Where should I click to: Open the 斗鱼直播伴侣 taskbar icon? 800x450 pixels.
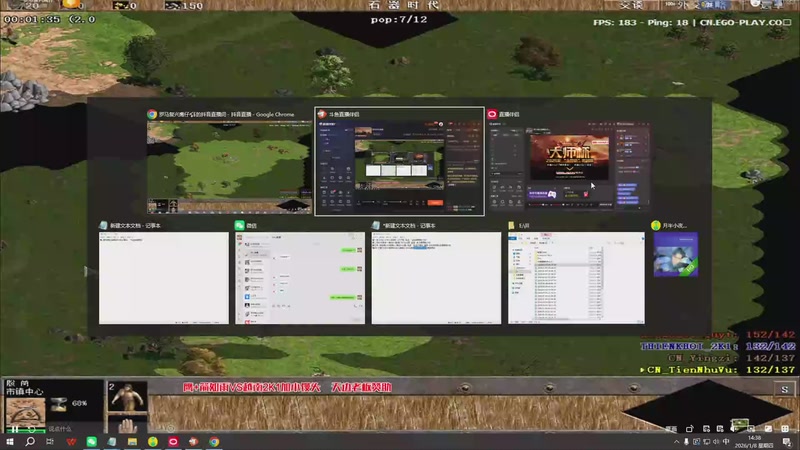(x=193, y=442)
